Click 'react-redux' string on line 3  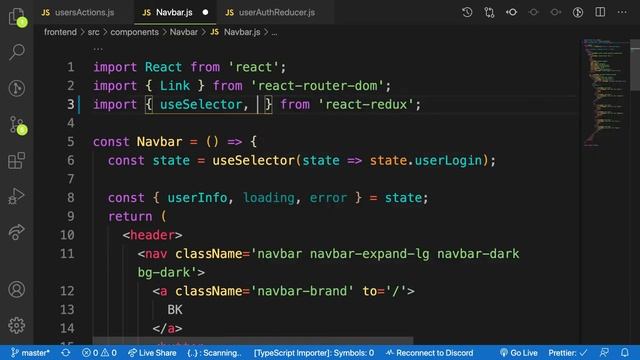(366, 104)
